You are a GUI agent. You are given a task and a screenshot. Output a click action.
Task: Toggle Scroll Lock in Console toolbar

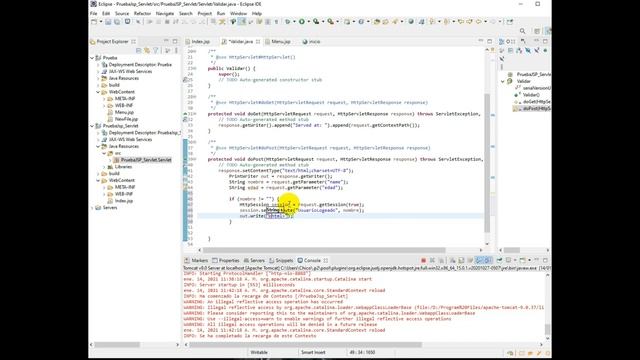[461, 260]
